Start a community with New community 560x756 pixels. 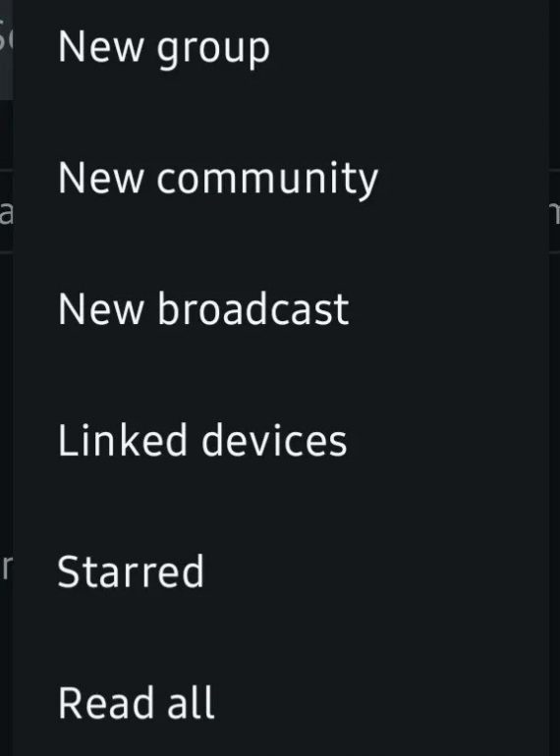coord(281,179)
